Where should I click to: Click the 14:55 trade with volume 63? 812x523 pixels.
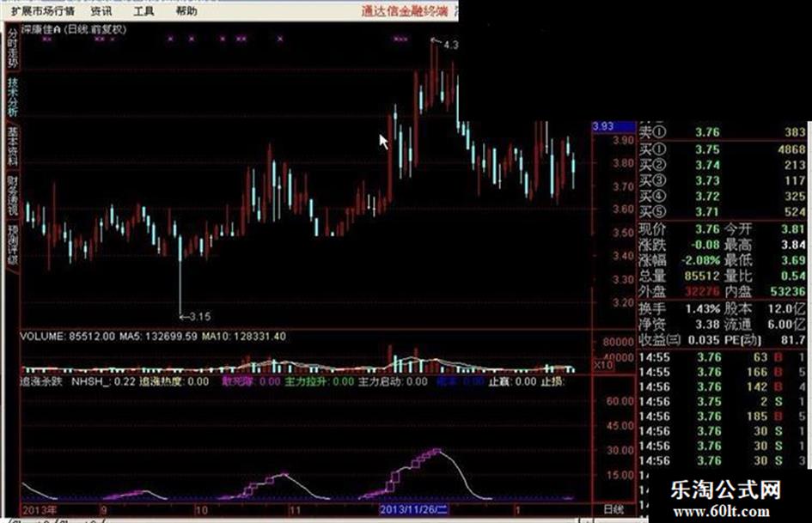722,357
